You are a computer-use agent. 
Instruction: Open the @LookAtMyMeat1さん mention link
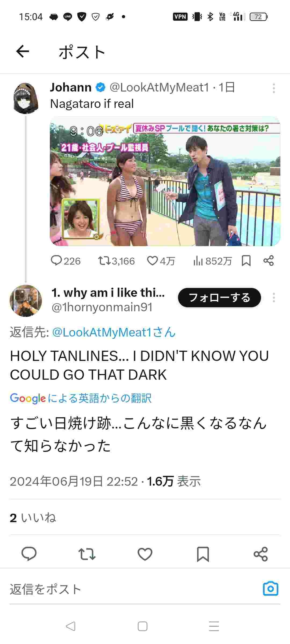tap(114, 332)
